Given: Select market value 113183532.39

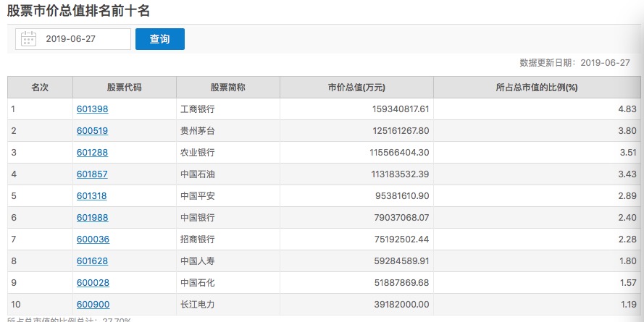Looking at the screenshot, I should click(x=400, y=174).
